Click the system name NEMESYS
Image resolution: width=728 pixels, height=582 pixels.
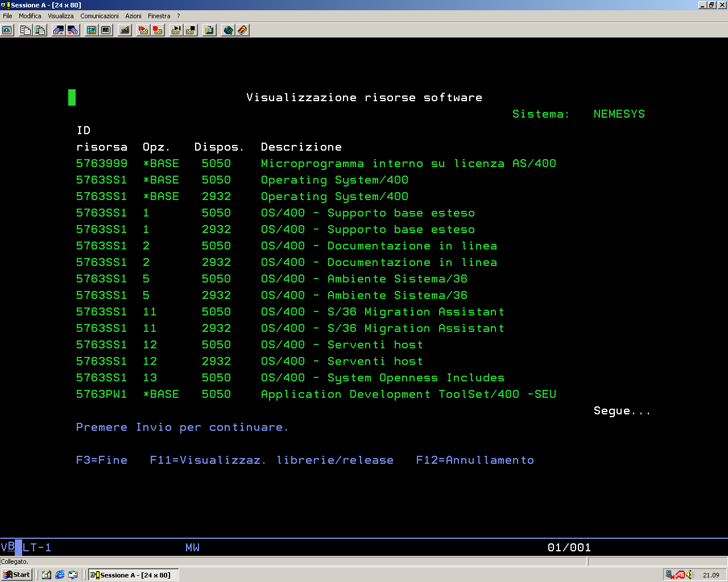(619, 114)
